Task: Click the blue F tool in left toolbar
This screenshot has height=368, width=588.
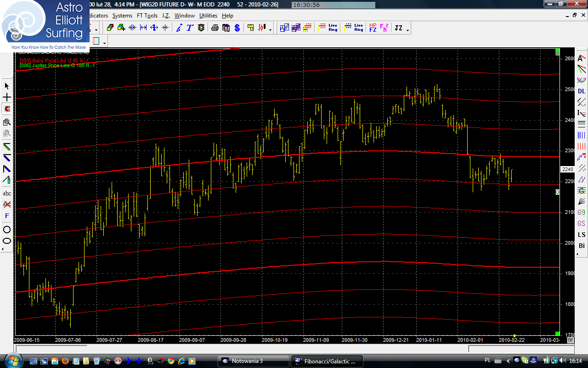Action: tap(7, 216)
